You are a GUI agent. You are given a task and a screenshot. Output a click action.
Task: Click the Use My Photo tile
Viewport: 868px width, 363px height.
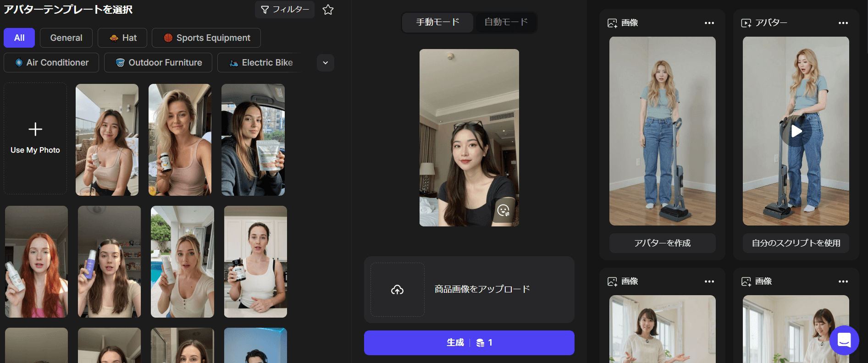coord(35,138)
